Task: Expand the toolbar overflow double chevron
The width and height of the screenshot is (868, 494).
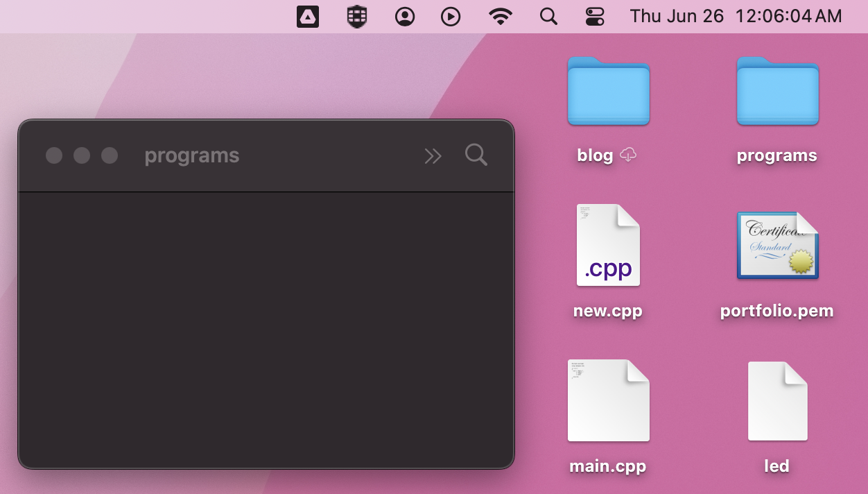Action: coord(433,156)
